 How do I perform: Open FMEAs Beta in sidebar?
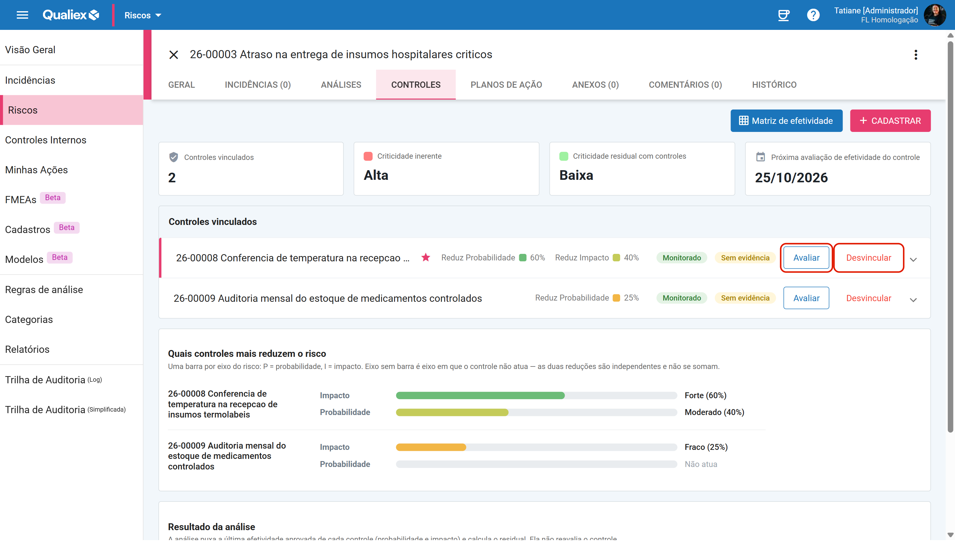[72, 199]
